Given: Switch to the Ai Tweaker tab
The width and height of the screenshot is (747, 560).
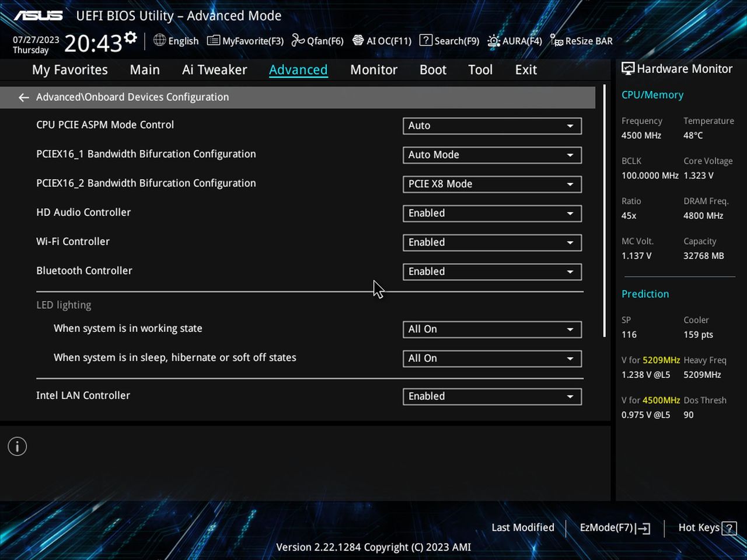Looking at the screenshot, I should (x=214, y=70).
